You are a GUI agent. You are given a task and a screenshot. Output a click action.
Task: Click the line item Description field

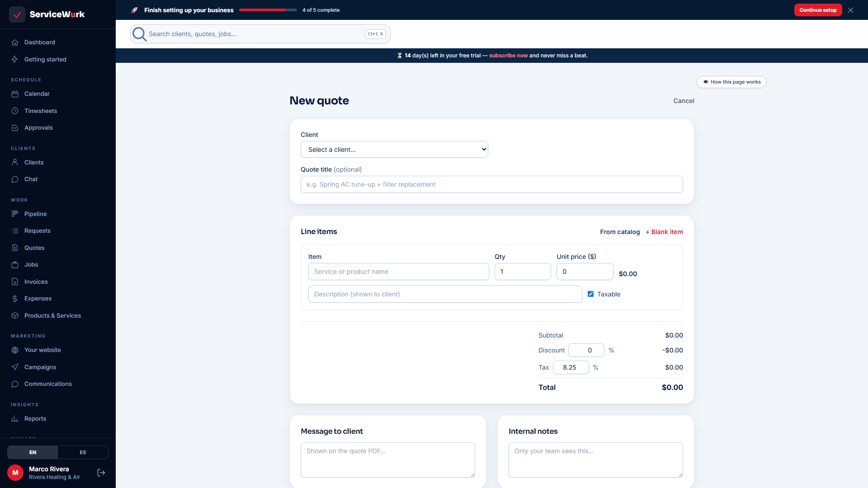pyautogui.click(x=445, y=294)
